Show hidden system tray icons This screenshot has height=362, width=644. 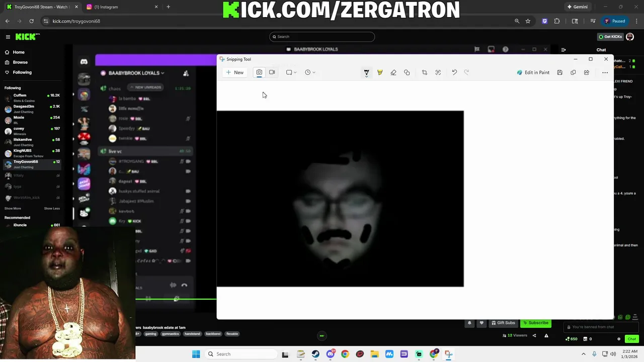pos(584,354)
